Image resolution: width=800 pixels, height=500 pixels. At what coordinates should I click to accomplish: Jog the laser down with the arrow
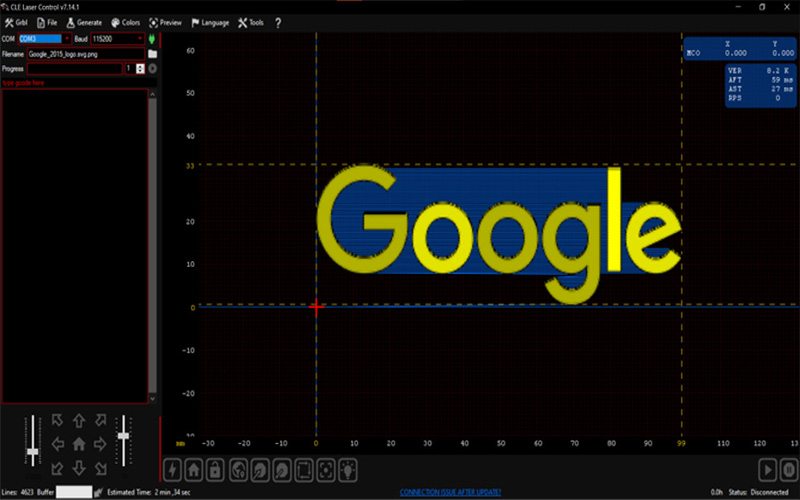coord(79,467)
